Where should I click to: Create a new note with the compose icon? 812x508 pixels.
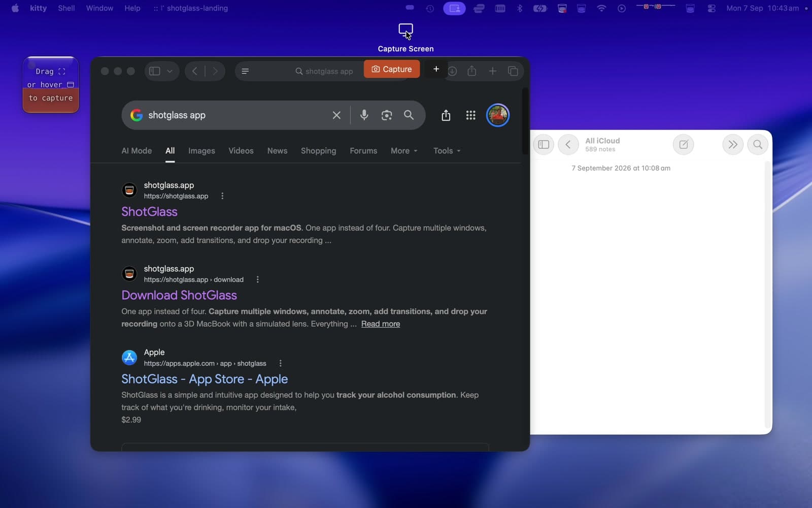click(684, 145)
